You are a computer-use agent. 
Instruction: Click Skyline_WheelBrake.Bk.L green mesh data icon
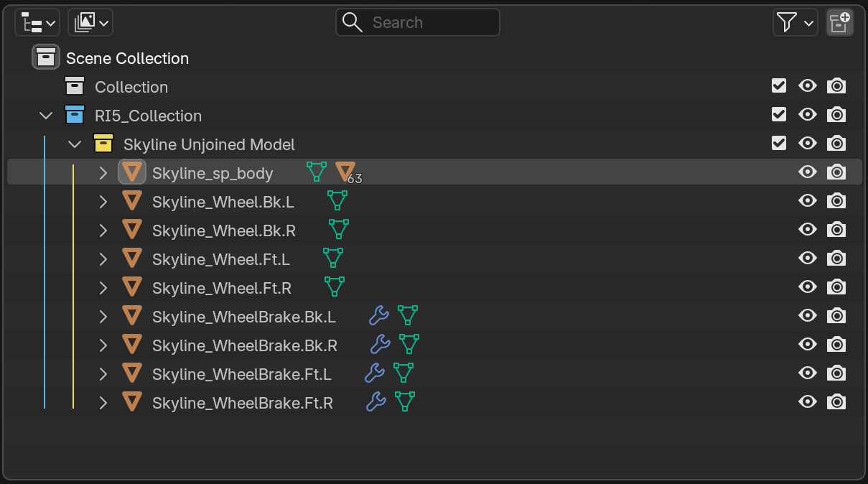pyautogui.click(x=407, y=315)
